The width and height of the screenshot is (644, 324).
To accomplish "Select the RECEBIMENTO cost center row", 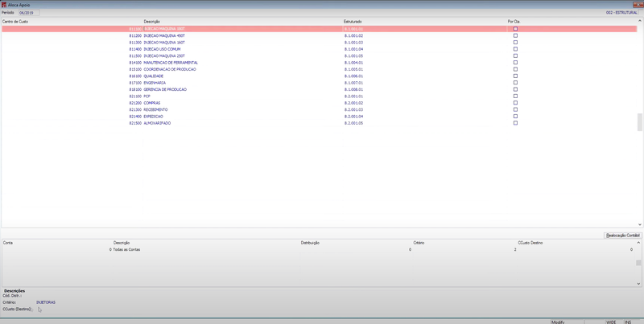I will pos(319,109).
